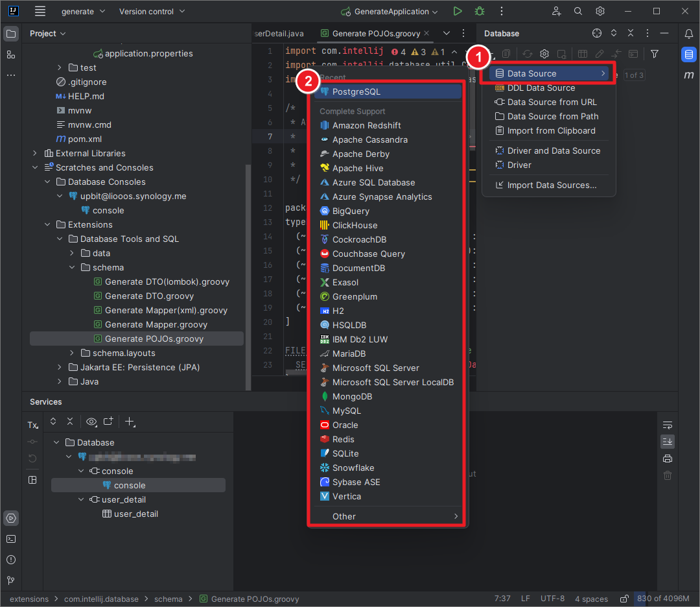Viewport: 700px width, 607px height.
Task: Click the Database filter funnel icon
Action: tap(655, 54)
